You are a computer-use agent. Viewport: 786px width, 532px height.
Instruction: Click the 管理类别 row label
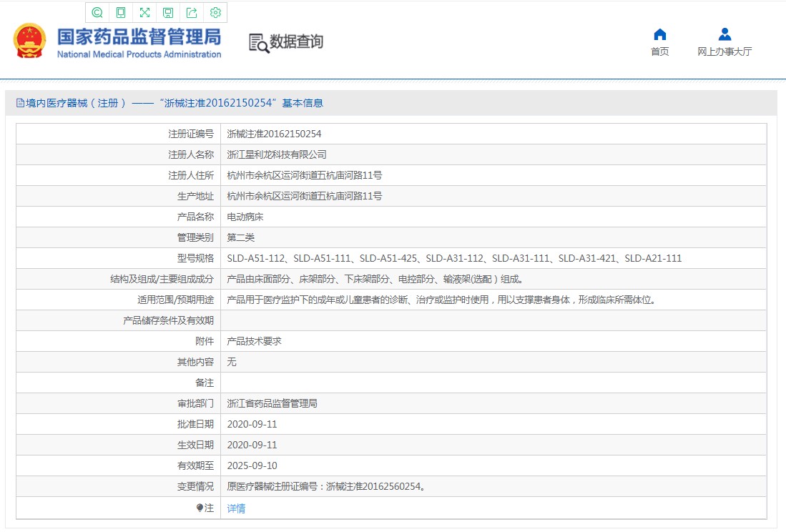195,237
